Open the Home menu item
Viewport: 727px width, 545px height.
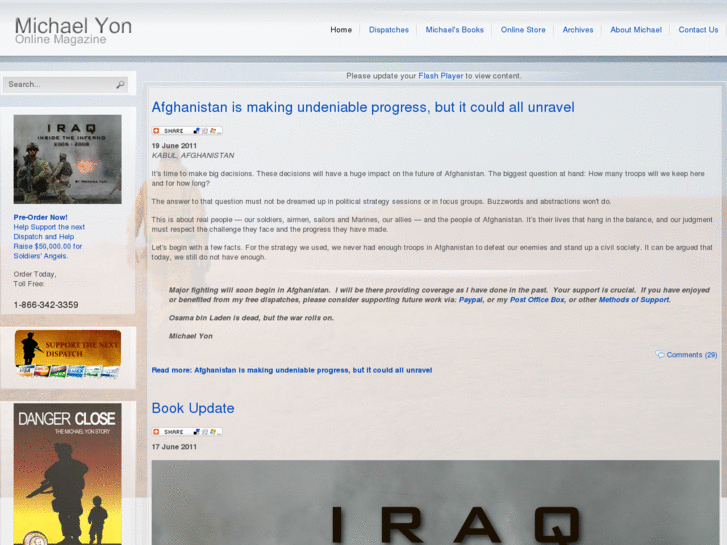[341, 30]
